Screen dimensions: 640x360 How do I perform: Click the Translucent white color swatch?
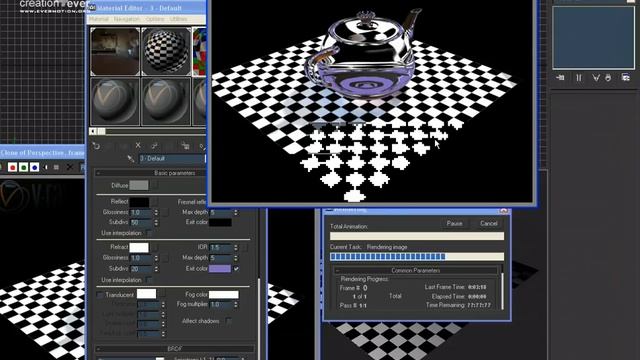pos(146,294)
